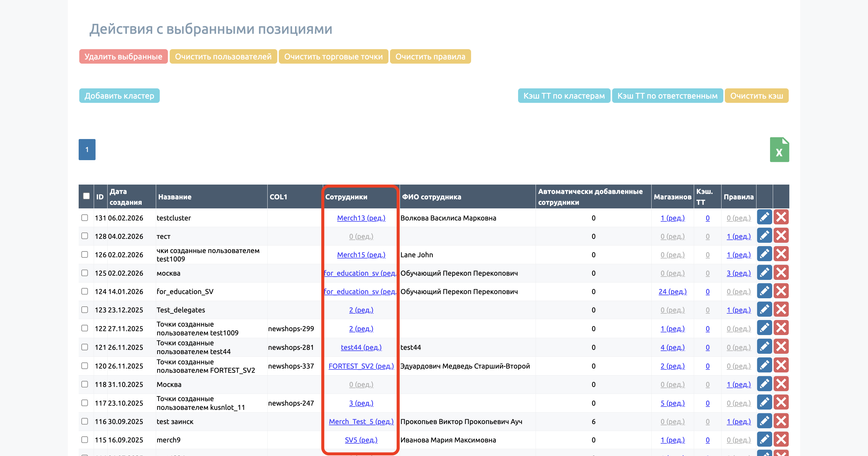
Task: Delete the for_education_SV cluster row
Action: click(x=781, y=291)
